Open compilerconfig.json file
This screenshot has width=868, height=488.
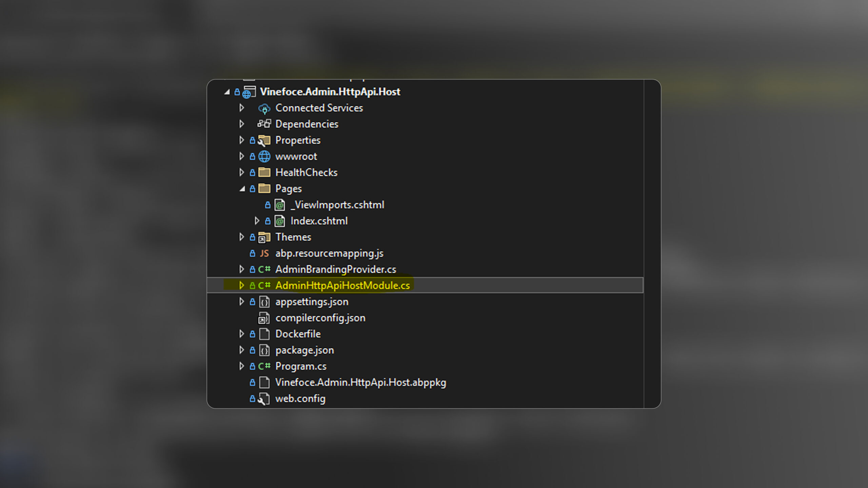pos(320,318)
